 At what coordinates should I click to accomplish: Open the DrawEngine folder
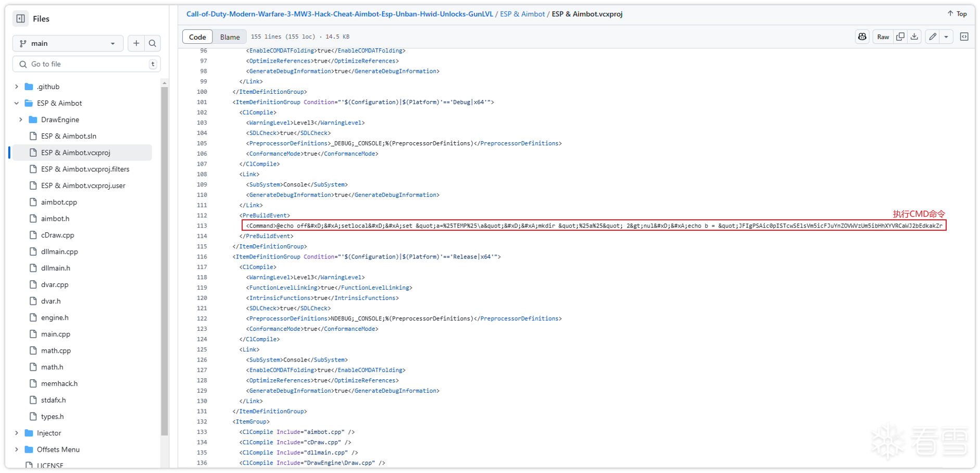(60, 120)
